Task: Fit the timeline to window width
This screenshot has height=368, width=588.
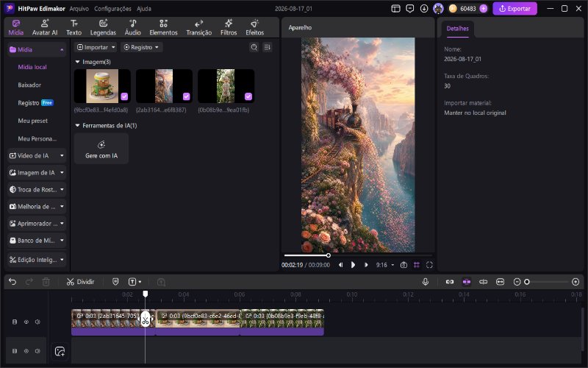Action: (x=500, y=282)
